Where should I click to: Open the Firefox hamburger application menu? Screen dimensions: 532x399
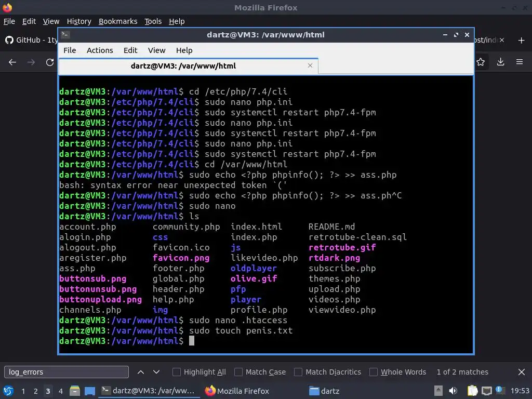pos(520,62)
